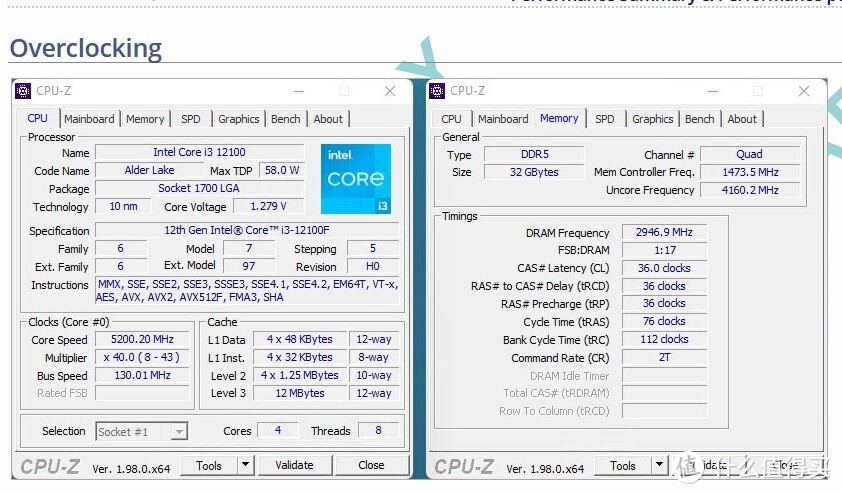Screen dimensions: 842x494
Task: Click the L1 Data cache value 4 x 48 KBytes
Action: click(x=300, y=339)
